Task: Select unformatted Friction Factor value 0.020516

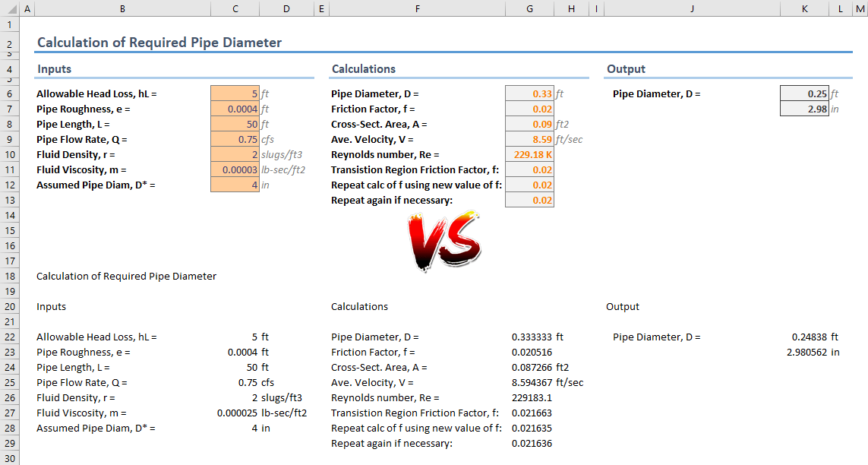Action: 532,352
